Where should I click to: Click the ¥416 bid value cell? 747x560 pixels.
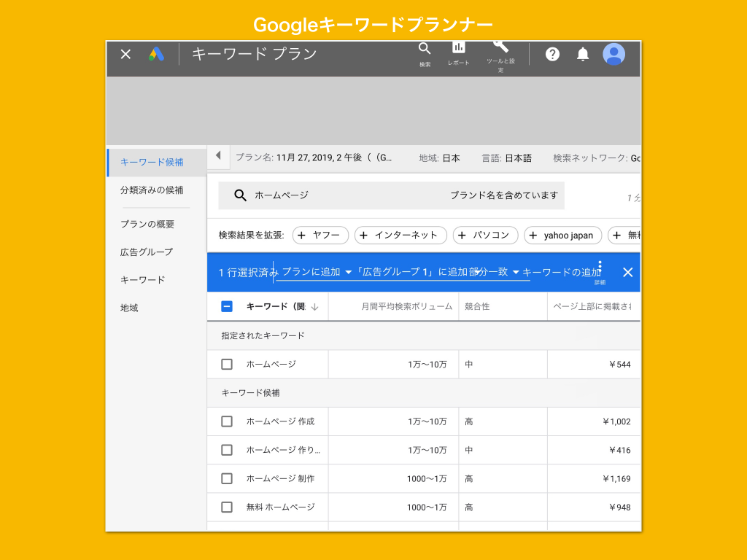(x=619, y=451)
